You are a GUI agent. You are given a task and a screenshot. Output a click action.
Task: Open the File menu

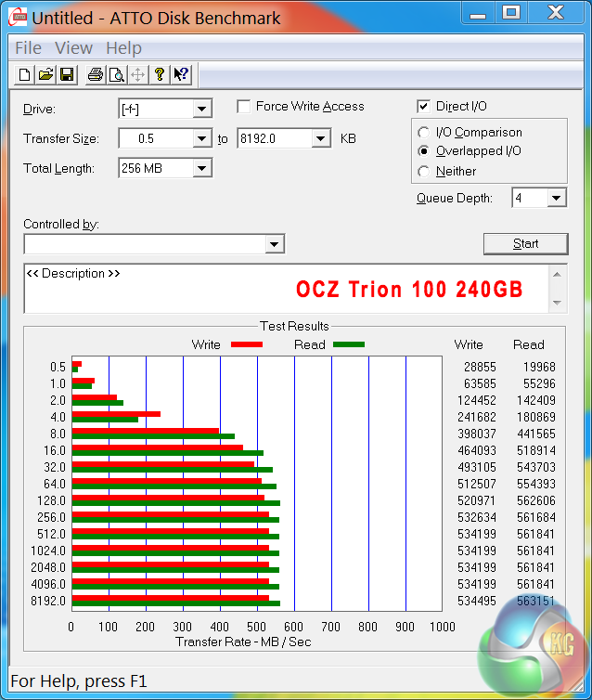coord(28,47)
